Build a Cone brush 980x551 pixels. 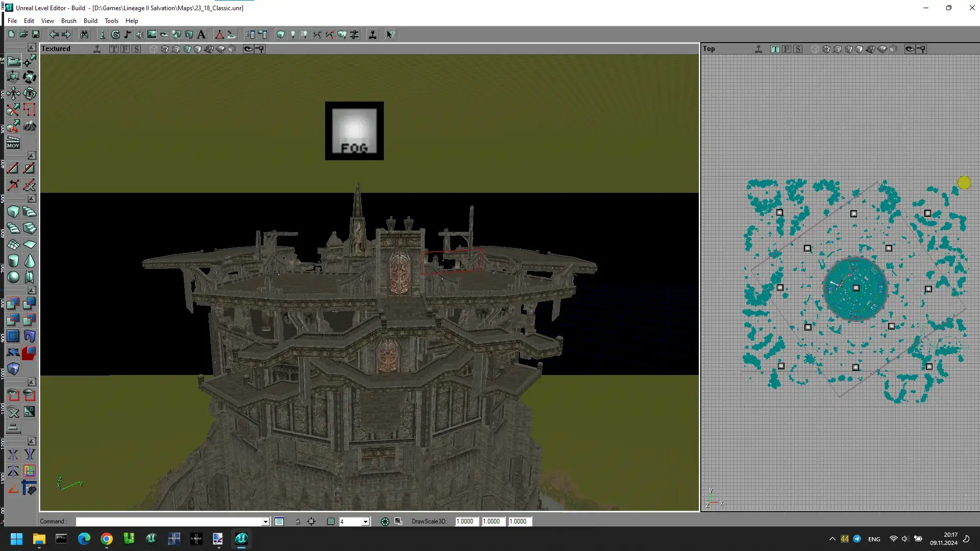point(30,261)
